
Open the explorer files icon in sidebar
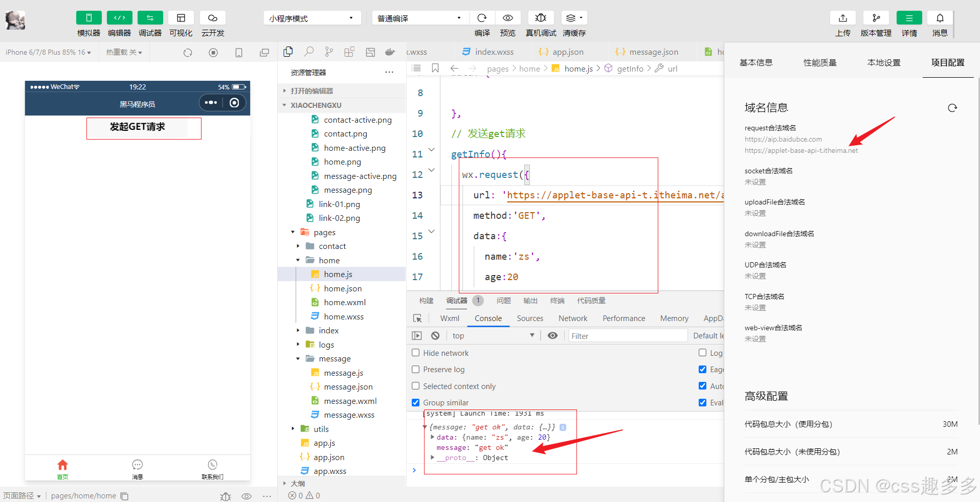click(x=288, y=52)
